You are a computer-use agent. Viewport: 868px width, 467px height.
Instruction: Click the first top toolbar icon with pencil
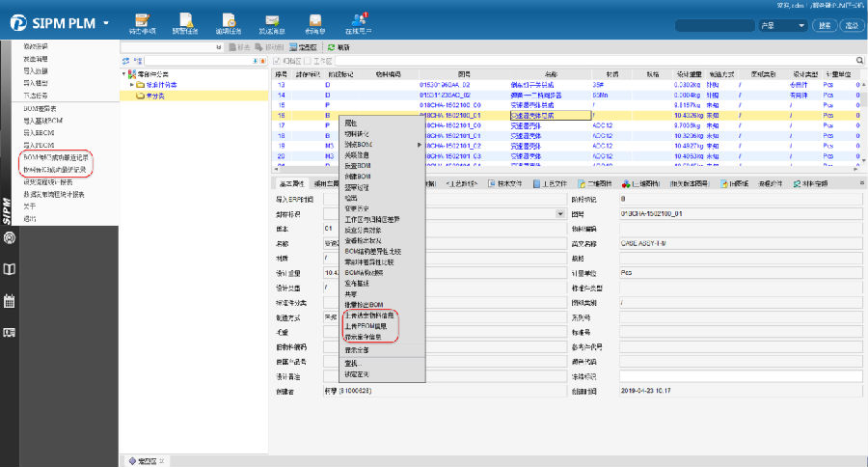tap(142, 21)
